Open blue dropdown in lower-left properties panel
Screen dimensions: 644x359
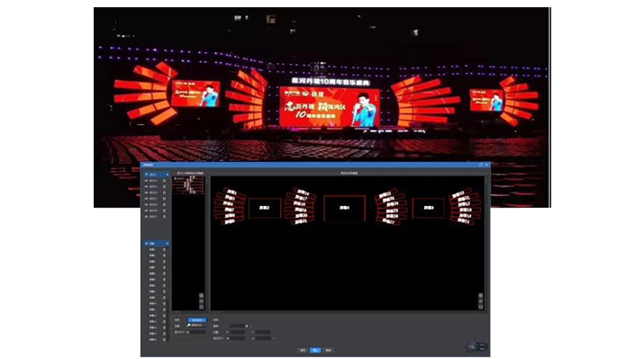pyautogui.click(x=197, y=320)
